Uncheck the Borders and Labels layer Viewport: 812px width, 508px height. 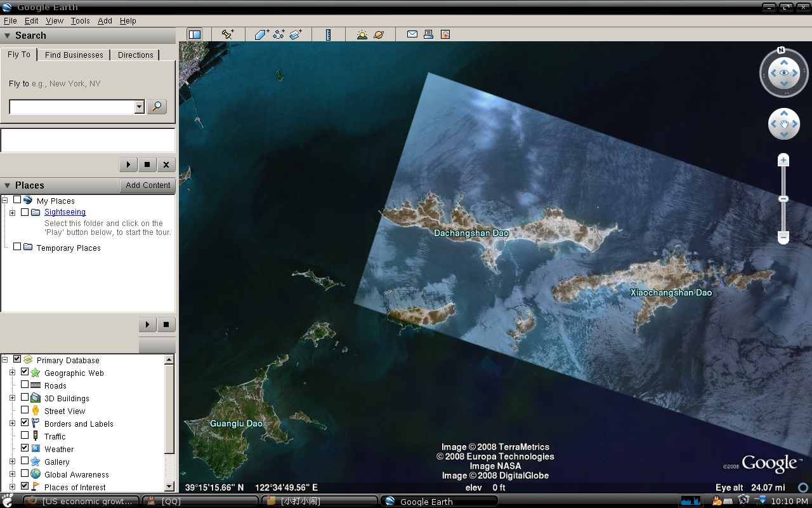point(25,423)
